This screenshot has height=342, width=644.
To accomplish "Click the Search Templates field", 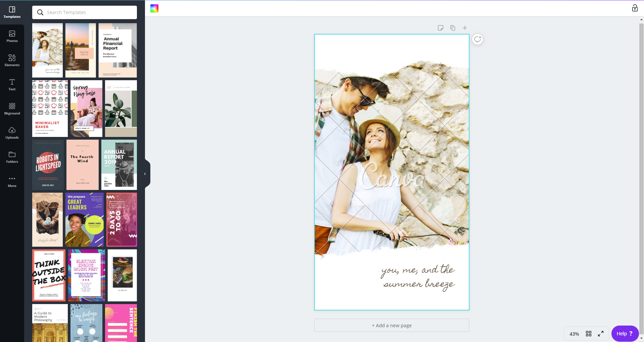I will (85, 12).
